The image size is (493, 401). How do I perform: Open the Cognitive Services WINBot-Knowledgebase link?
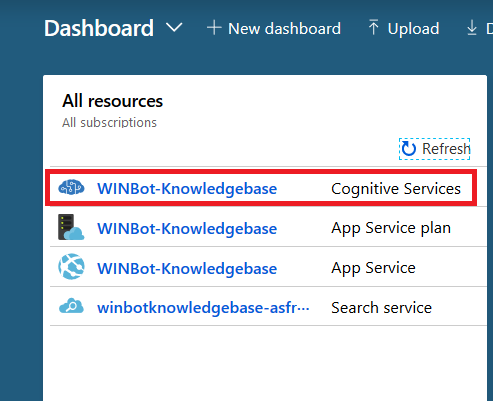pos(187,189)
